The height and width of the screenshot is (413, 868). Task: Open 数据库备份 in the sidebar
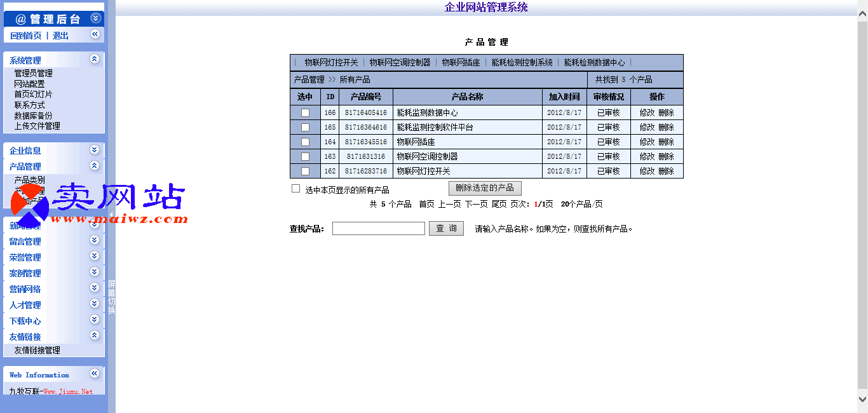[x=34, y=116]
